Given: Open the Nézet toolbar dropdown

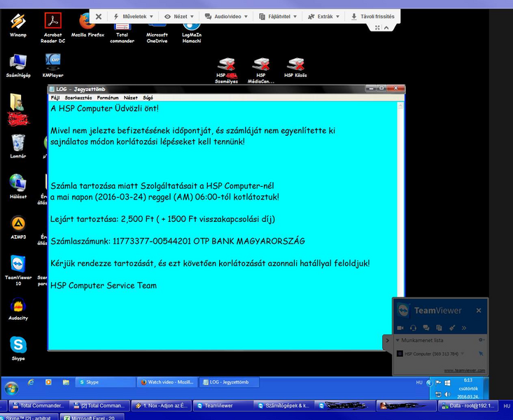Looking at the screenshot, I should pyautogui.click(x=179, y=16).
